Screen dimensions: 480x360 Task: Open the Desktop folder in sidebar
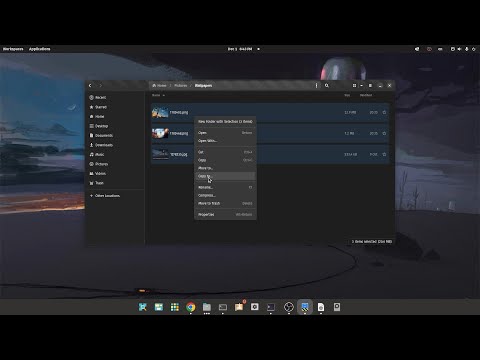pyautogui.click(x=99, y=126)
